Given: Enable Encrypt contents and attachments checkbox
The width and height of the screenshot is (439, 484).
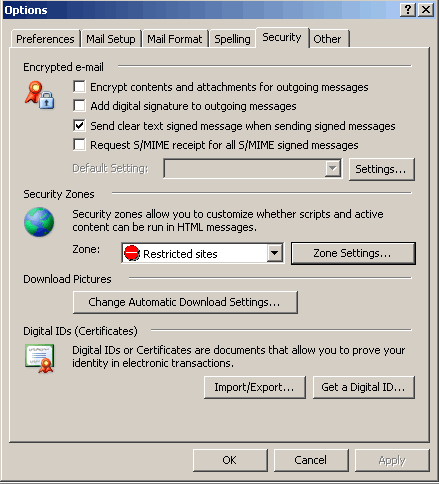Looking at the screenshot, I should coord(79,87).
